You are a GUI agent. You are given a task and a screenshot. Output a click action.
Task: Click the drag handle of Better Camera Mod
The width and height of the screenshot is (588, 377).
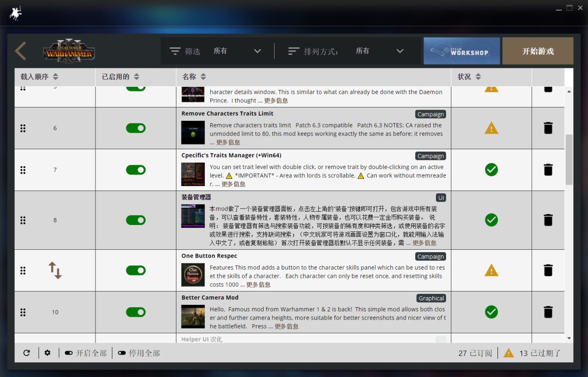tap(23, 312)
